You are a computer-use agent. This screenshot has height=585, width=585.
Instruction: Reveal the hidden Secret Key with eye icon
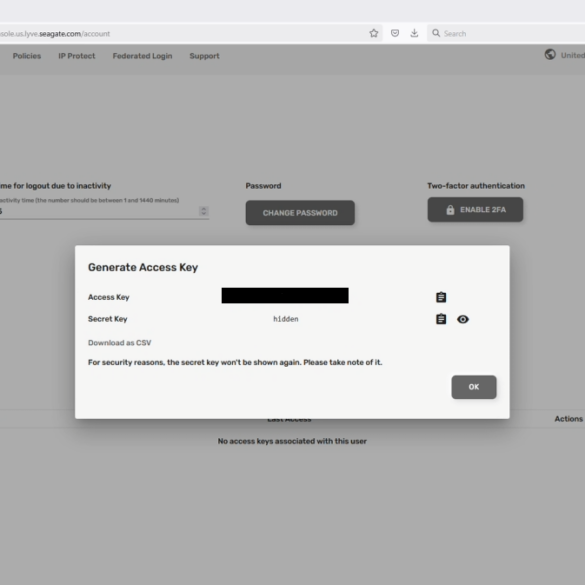463,319
